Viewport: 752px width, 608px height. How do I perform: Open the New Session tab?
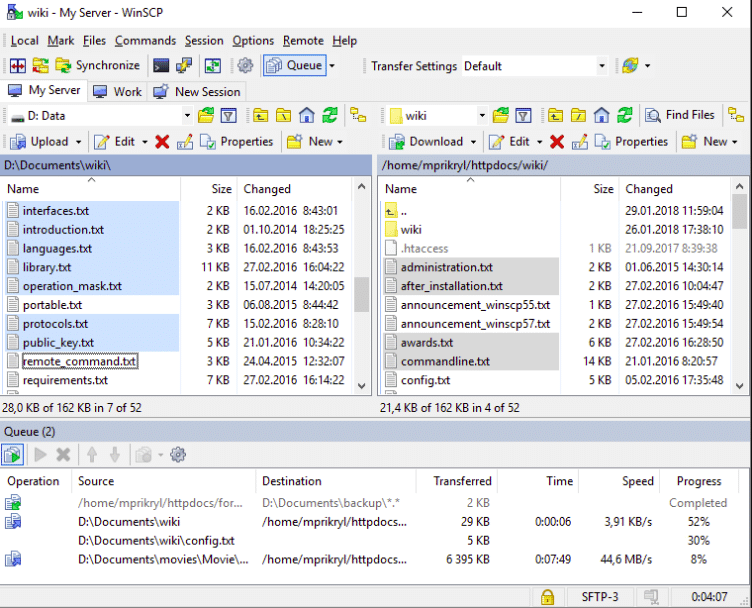(x=197, y=92)
